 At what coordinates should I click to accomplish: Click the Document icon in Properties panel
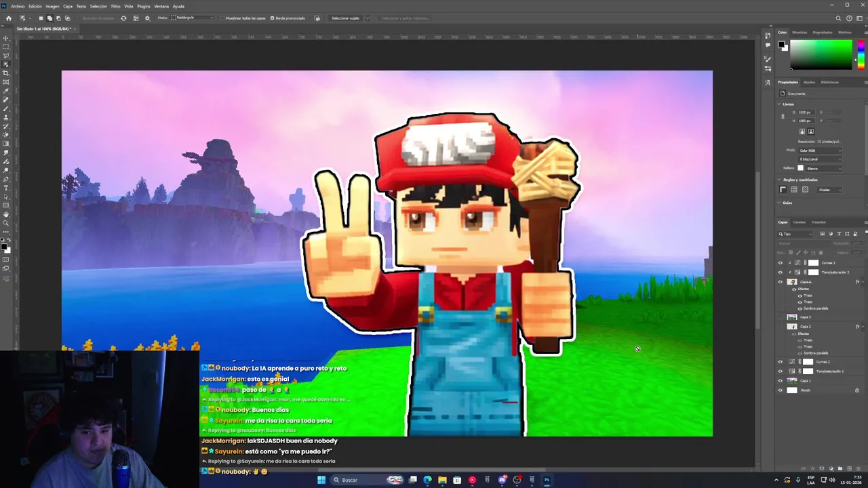point(783,94)
